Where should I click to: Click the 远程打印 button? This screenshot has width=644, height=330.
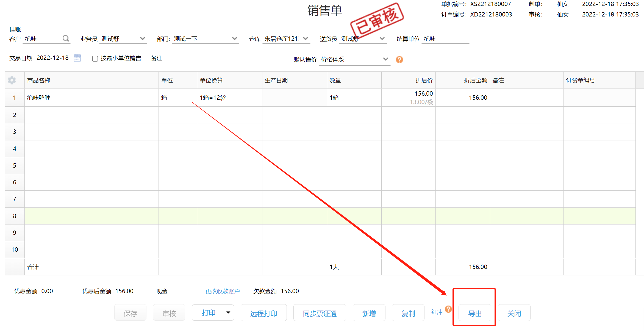coord(263,313)
